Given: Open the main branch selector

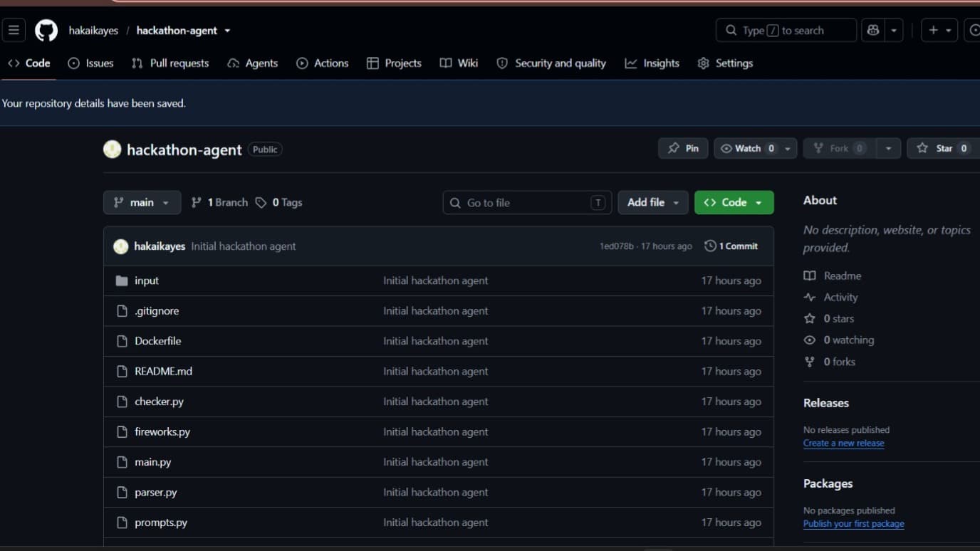Looking at the screenshot, I should click(x=142, y=202).
